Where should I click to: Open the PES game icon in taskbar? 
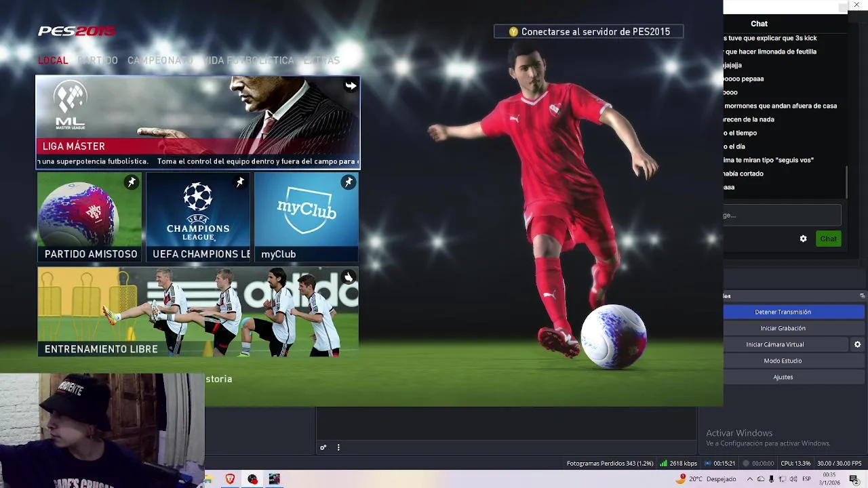pos(274,479)
